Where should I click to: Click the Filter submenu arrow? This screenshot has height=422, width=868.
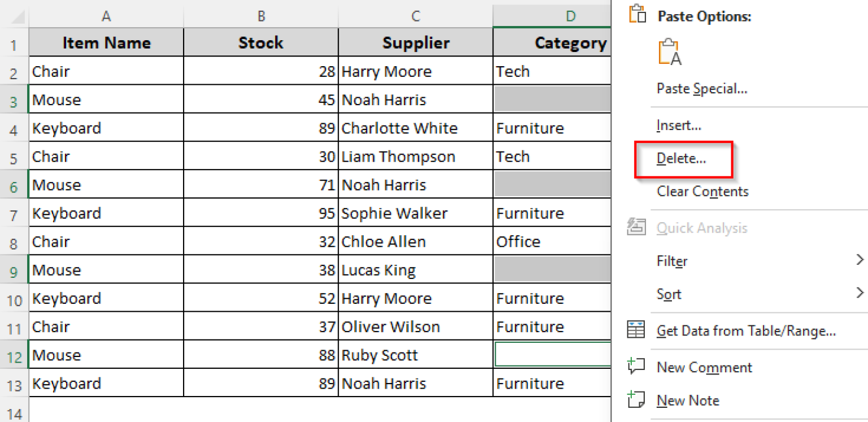click(x=860, y=260)
